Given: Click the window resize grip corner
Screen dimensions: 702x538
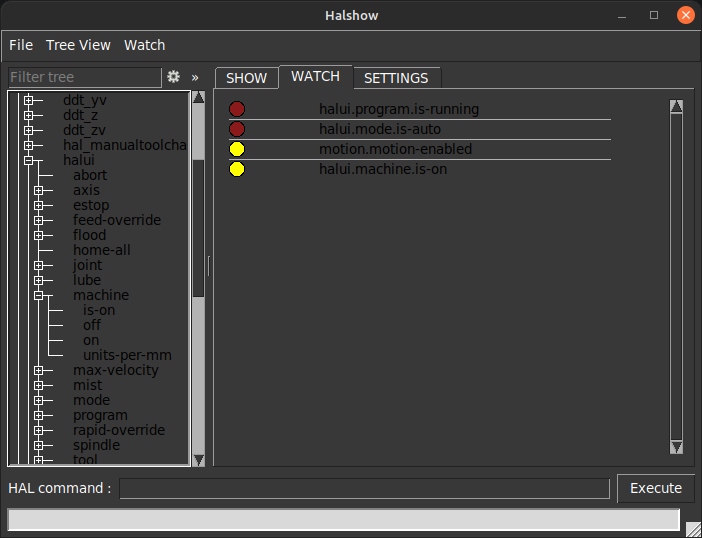Looking at the screenshot, I should 693,529.
